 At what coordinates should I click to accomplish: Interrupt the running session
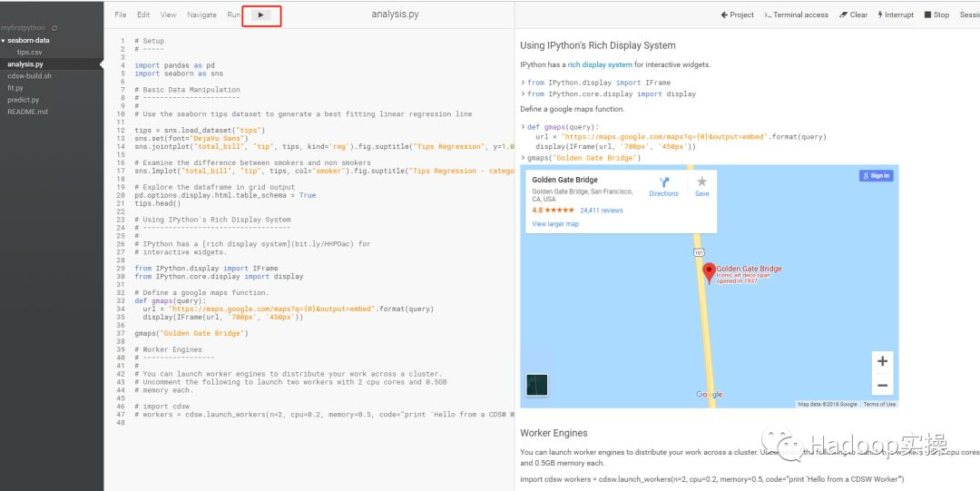point(896,15)
